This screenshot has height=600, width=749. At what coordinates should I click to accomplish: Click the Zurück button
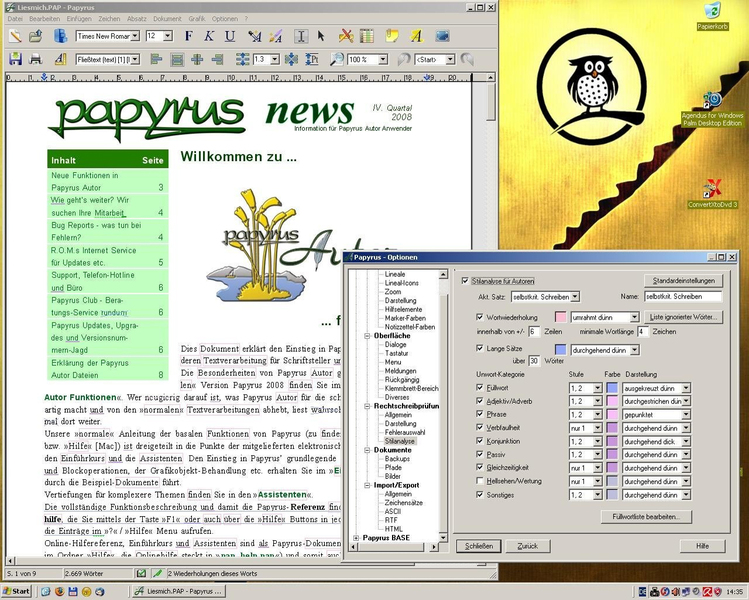527,546
